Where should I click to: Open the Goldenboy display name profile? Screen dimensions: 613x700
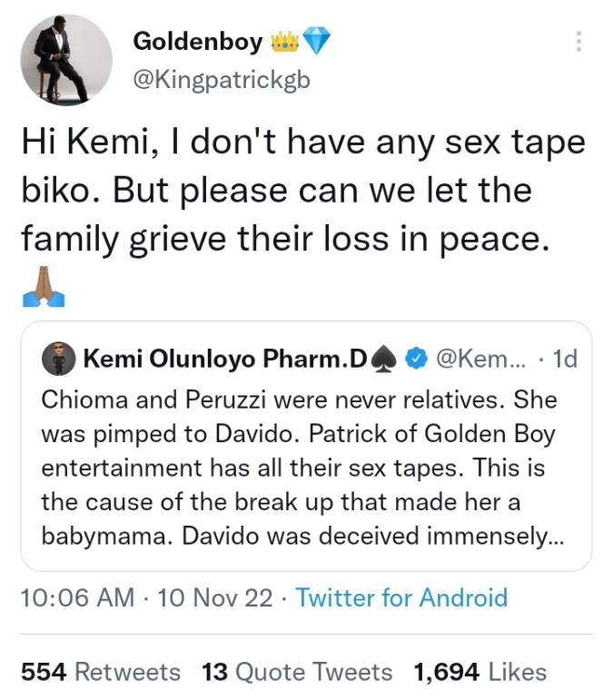197,42
